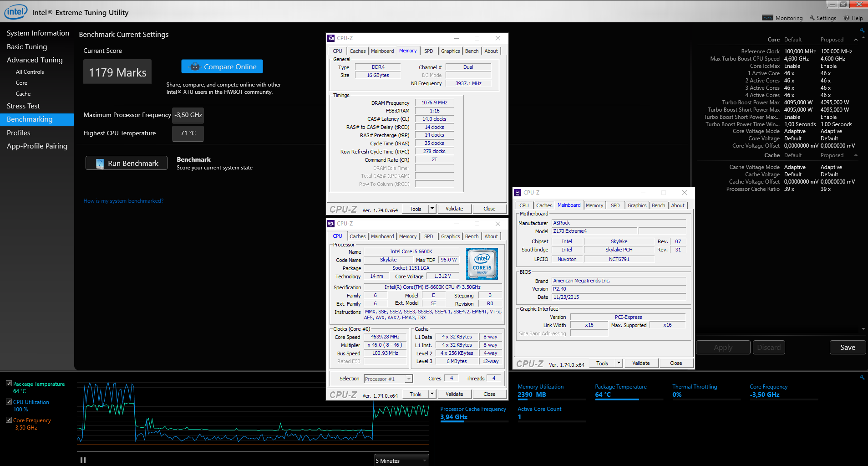Switch to Graphics tab in Memory window
This screenshot has width=868, height=466.
[450, 51]
